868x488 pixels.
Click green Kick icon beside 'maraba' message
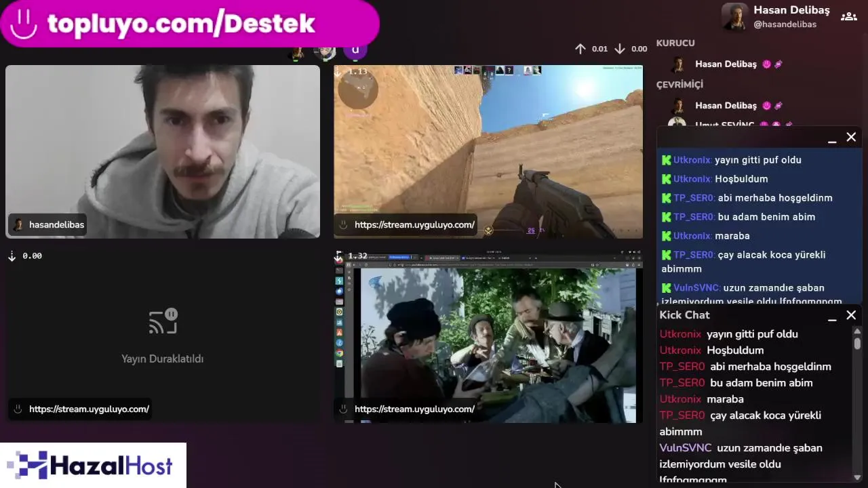667,236
